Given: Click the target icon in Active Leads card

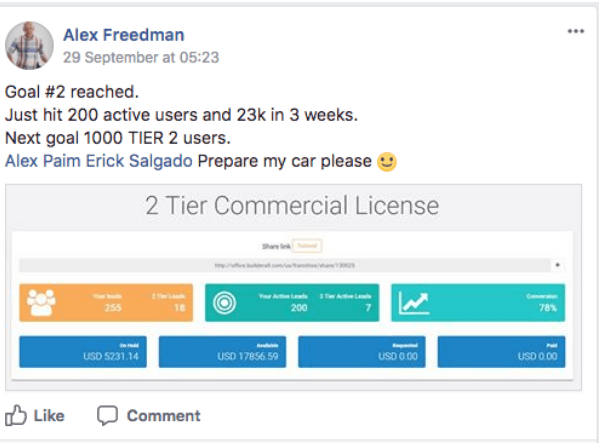Looking at the screenshot, I should point(224,303).
